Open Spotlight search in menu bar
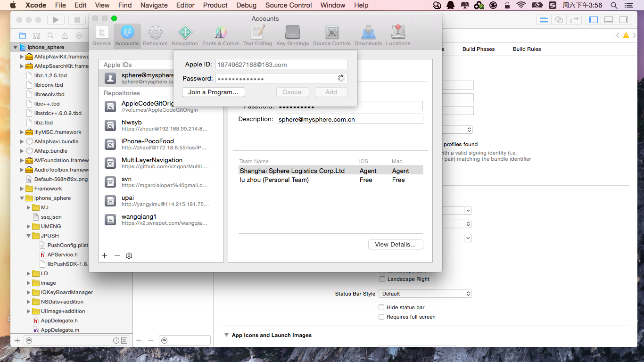644x362 pixels. [614, 5]
